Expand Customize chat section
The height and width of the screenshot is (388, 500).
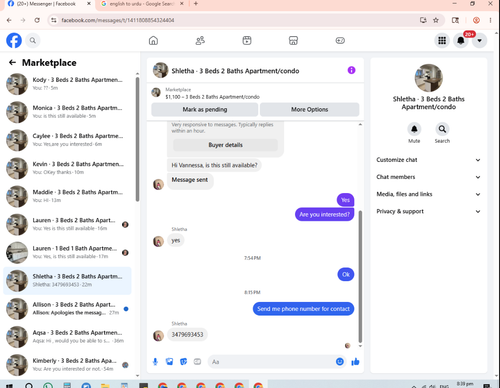[428, 160]
